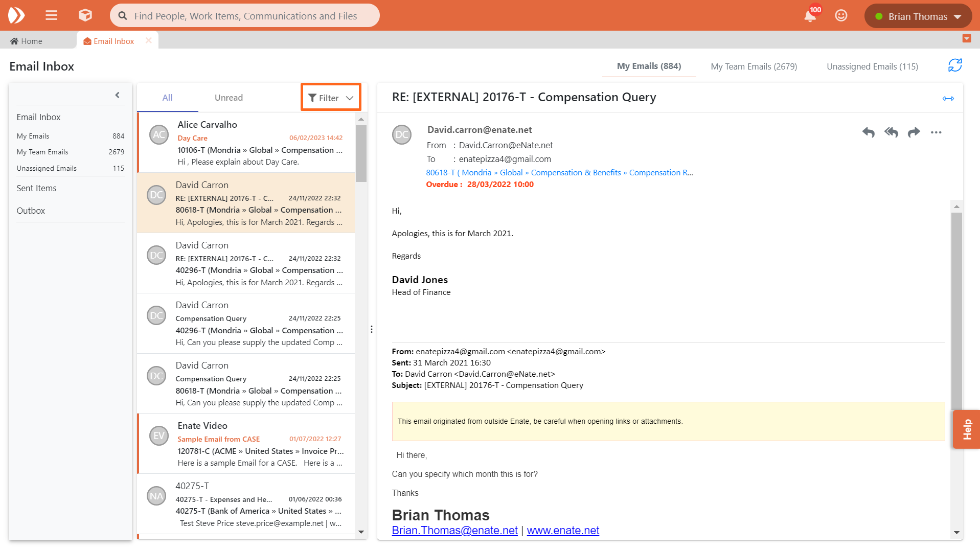Refresh the email inbox
Image resolution: width=980 pixels, height=550 pixels.
[954, 65]
